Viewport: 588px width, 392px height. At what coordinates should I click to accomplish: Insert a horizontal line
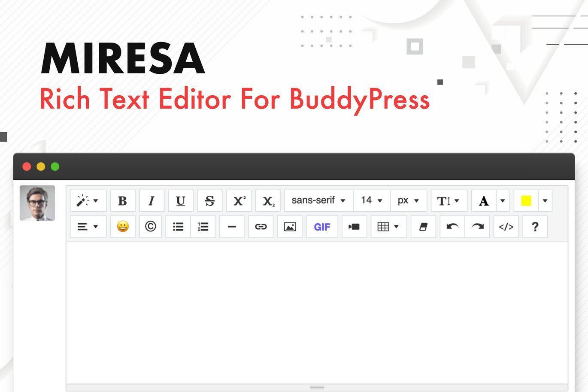point(231,227)
